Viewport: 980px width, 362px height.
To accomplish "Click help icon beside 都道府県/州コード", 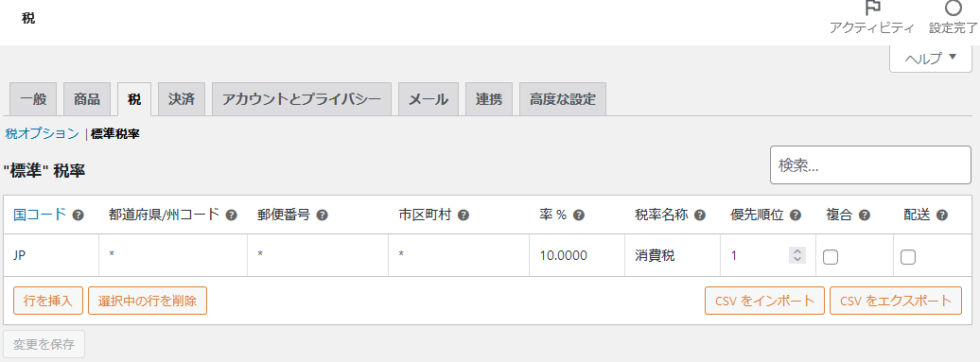I will pos(231,215).
